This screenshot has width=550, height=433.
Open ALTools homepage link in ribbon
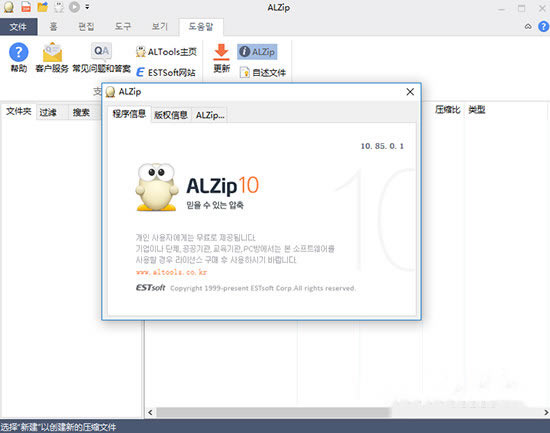[x=167, y=52]
